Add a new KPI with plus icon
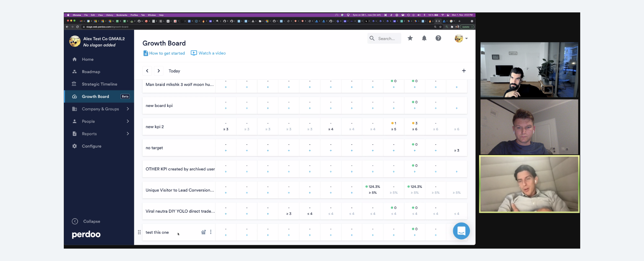644x261 pixels. (463, 71)
